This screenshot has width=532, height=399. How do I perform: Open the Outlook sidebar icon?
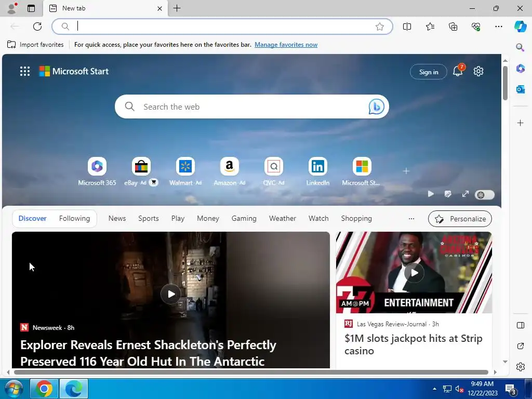[520, 89]
